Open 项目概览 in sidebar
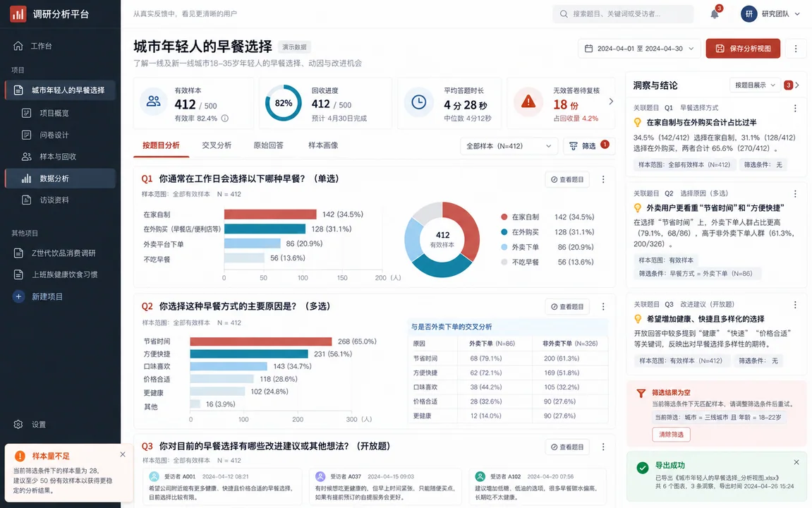Image resolution: width=812 pixels, height=508 pixels. point(60,113)
